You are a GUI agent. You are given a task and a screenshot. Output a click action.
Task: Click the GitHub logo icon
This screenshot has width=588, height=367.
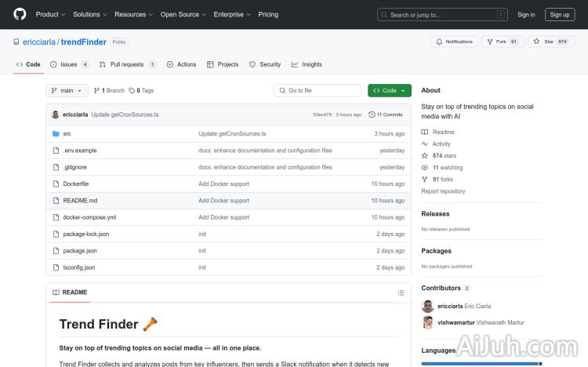20,14
